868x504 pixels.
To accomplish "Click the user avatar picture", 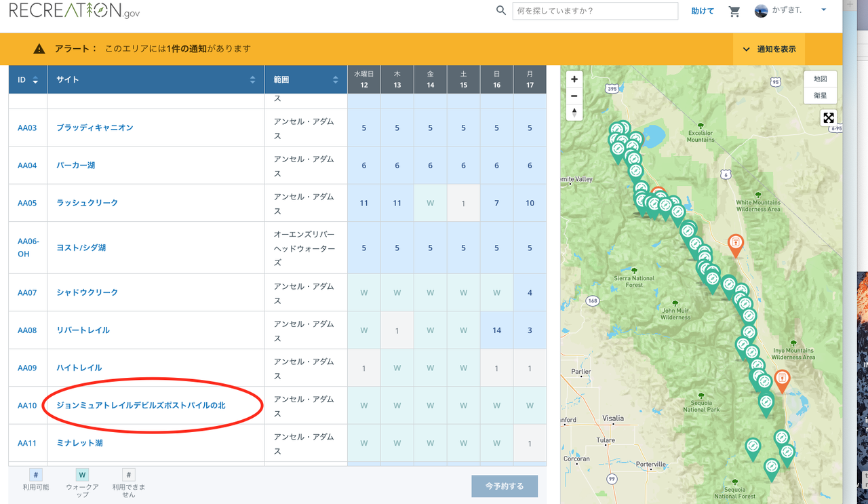I will pos(761,11).
